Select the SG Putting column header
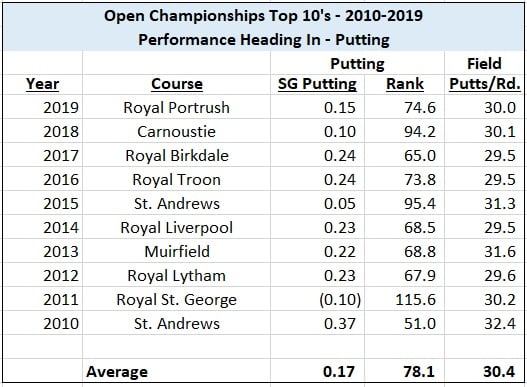Viewport: 527px width, 387px height. click(x=317, y=84)
